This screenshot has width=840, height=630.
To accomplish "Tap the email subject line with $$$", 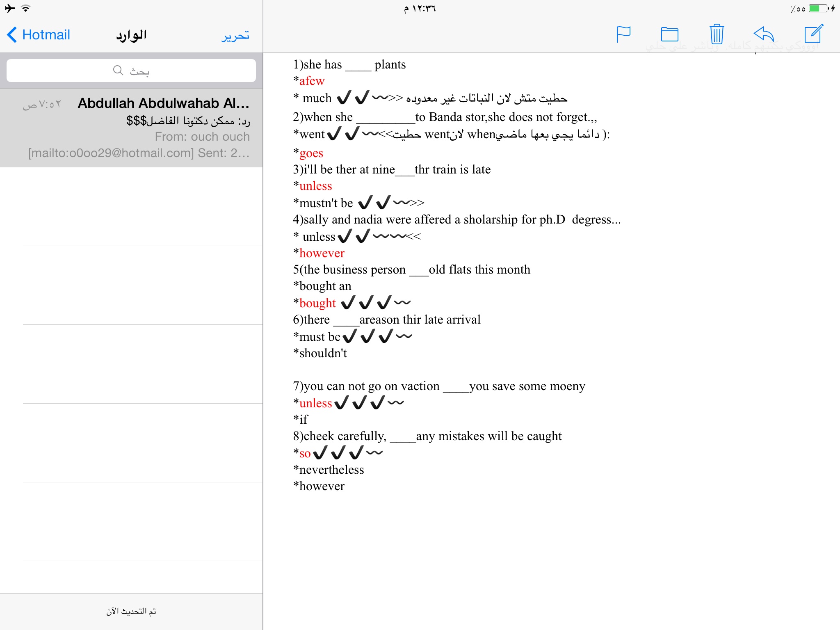I will click(188, 121).
